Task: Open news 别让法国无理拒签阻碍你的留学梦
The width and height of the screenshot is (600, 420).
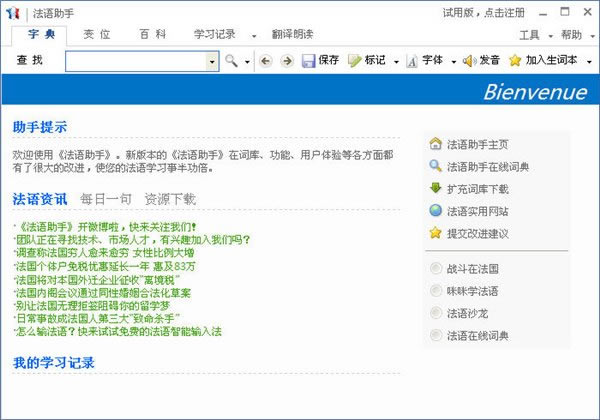Action: point(92,306)
